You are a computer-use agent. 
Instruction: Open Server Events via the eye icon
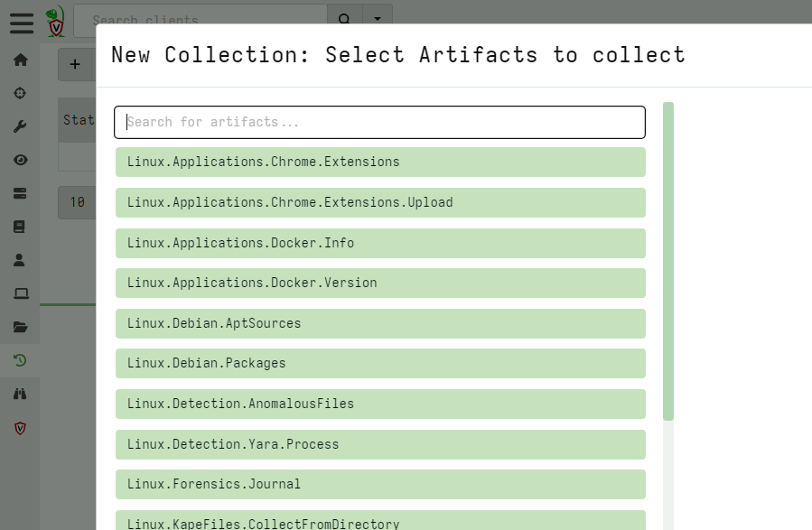pyautogui.click(x=20, y=159)
